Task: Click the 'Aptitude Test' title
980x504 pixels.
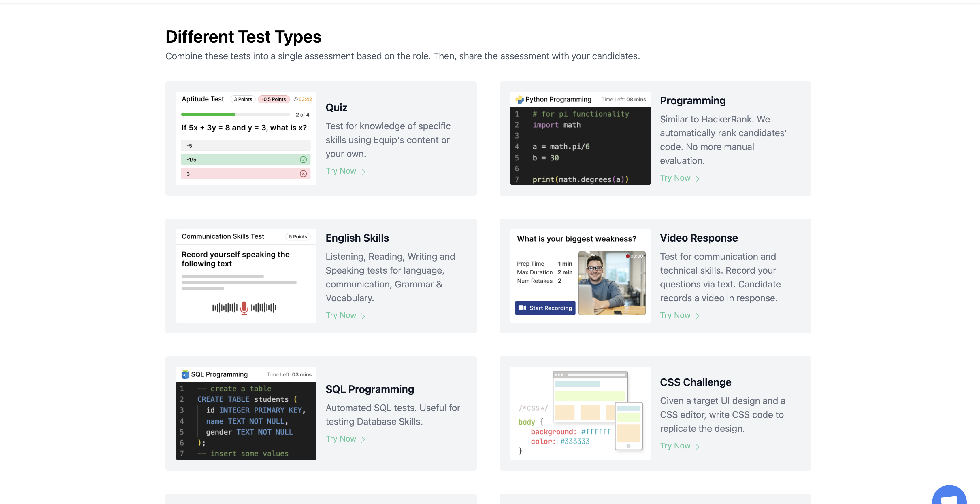Action: click(x=203, y=99)
